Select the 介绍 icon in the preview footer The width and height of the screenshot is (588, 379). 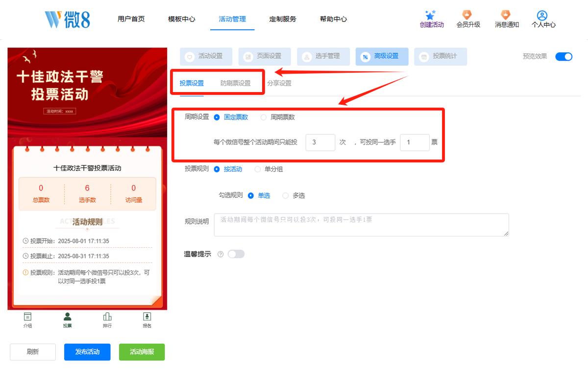[28, 317]
